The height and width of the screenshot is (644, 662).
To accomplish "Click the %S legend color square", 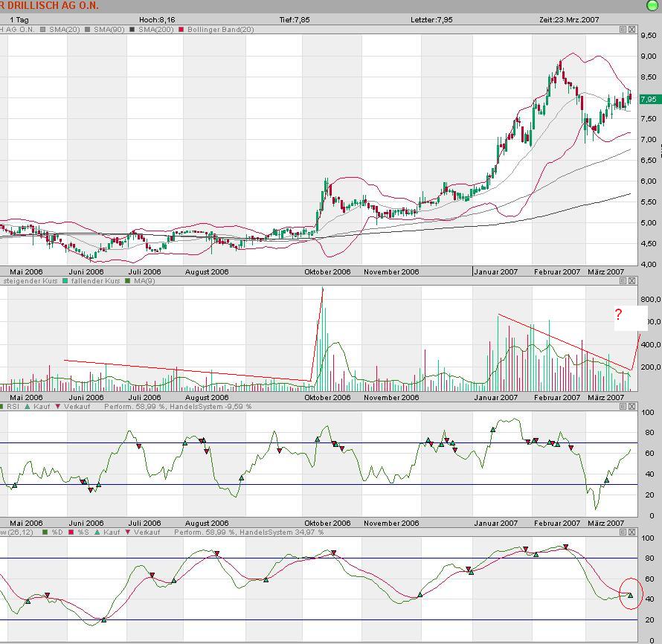I will click(71, 532).
